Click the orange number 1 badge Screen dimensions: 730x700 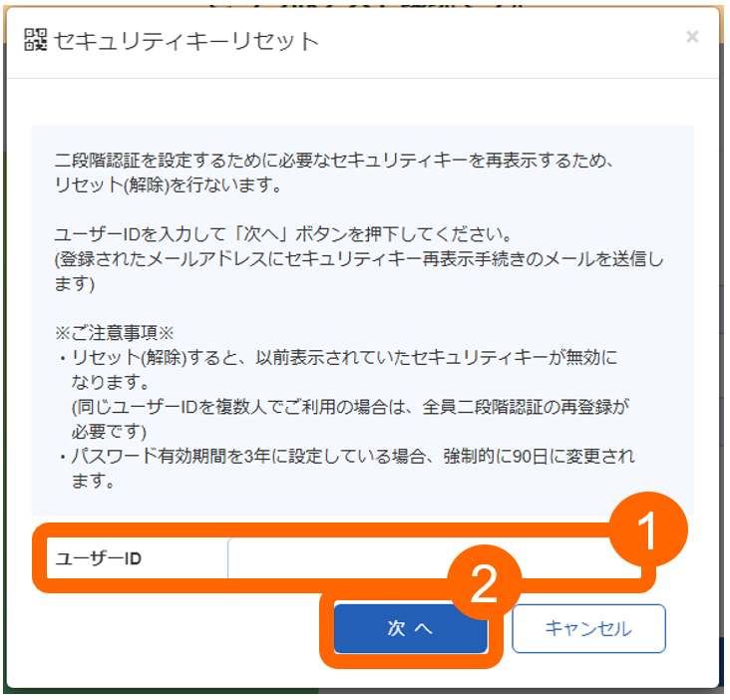coord(647,530)
